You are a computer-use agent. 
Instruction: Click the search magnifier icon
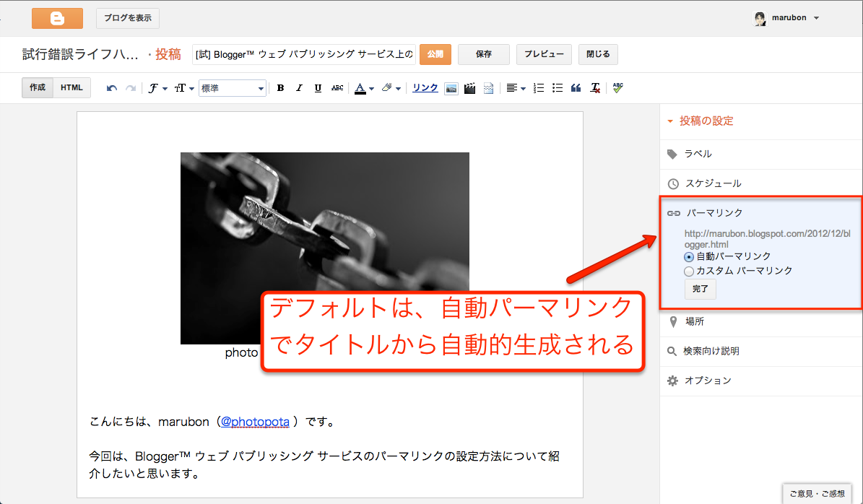click(x=672, y=351)
